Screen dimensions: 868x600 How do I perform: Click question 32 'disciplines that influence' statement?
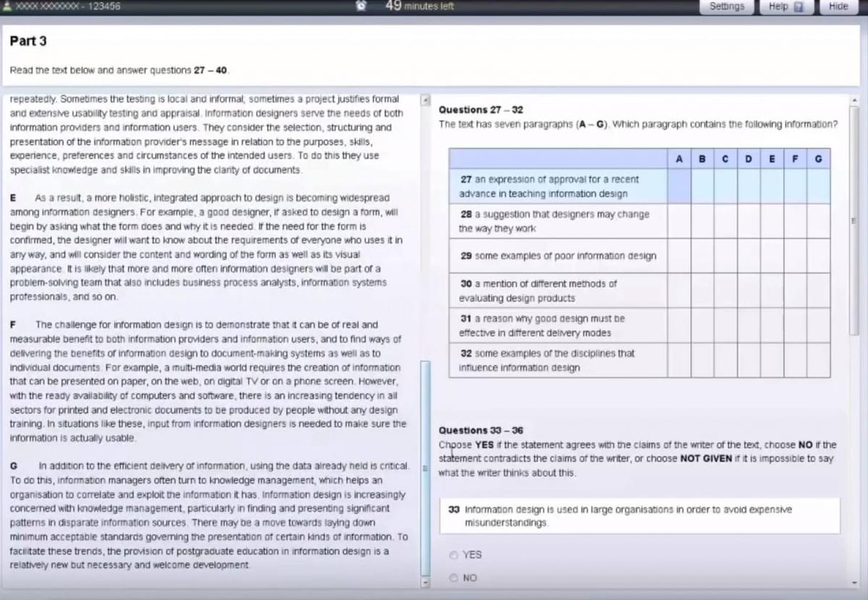coord(558,360)
